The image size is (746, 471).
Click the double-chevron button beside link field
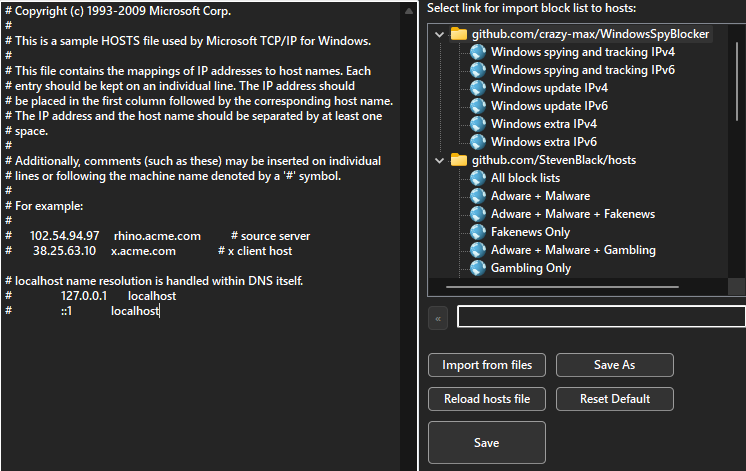(438, 318)
